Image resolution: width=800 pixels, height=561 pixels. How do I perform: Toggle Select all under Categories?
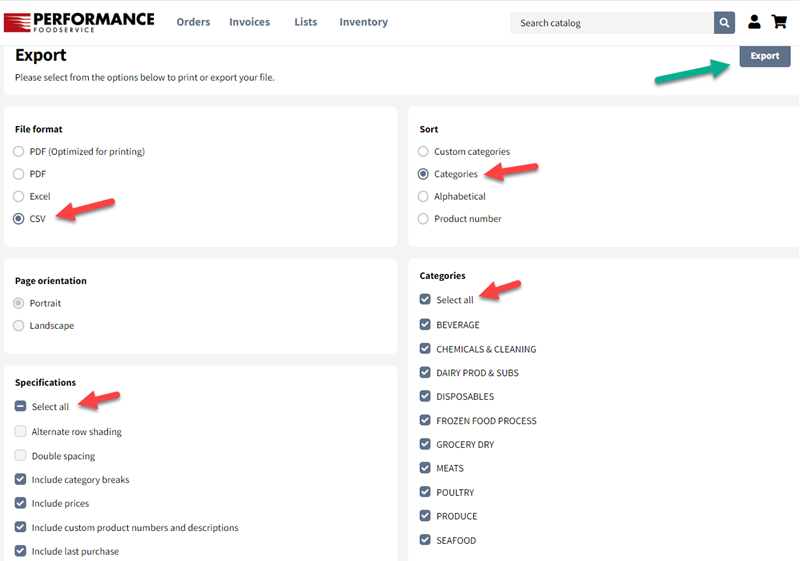(425, 299)
